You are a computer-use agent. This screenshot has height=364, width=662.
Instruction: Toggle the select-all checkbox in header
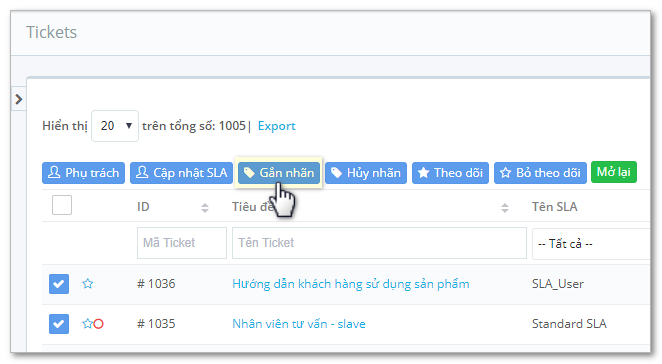tap(62, 205)
